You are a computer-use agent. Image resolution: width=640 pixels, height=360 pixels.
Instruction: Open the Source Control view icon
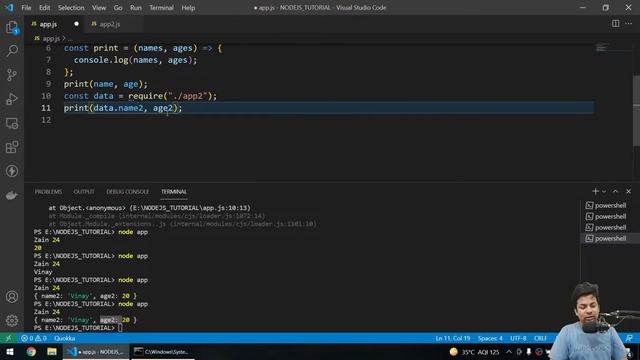12,75
